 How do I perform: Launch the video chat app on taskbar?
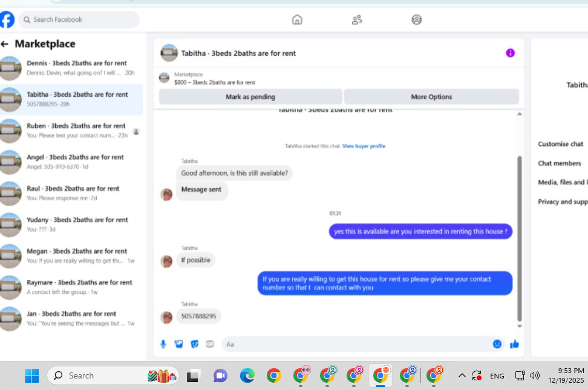(x=220, y=375)
